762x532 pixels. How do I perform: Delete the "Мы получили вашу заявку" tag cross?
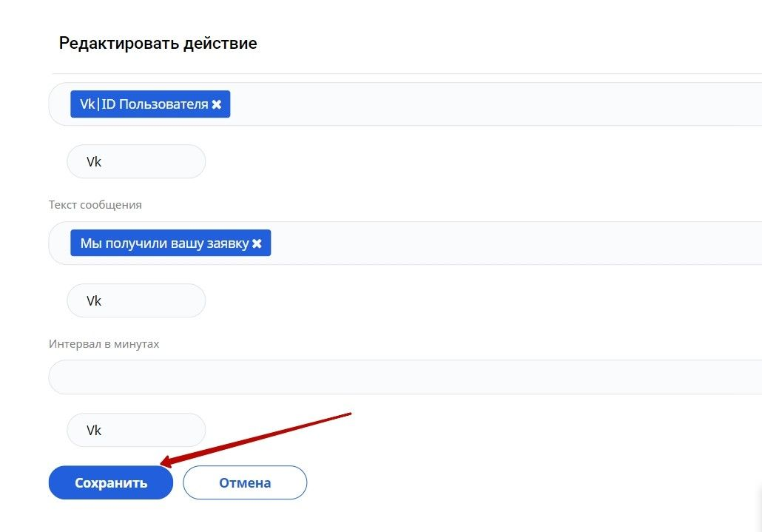[x=257, y=243]
